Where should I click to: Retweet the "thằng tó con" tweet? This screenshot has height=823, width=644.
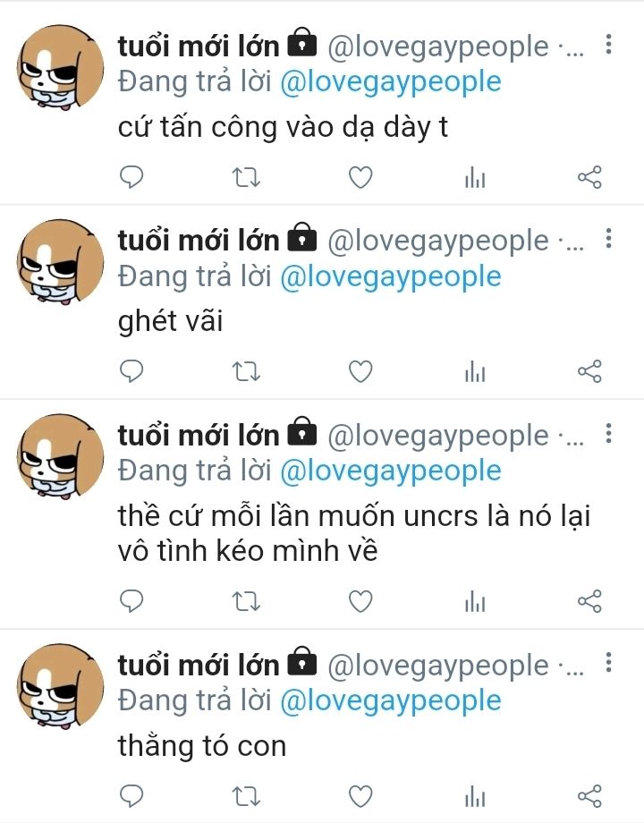coord(246,796)
